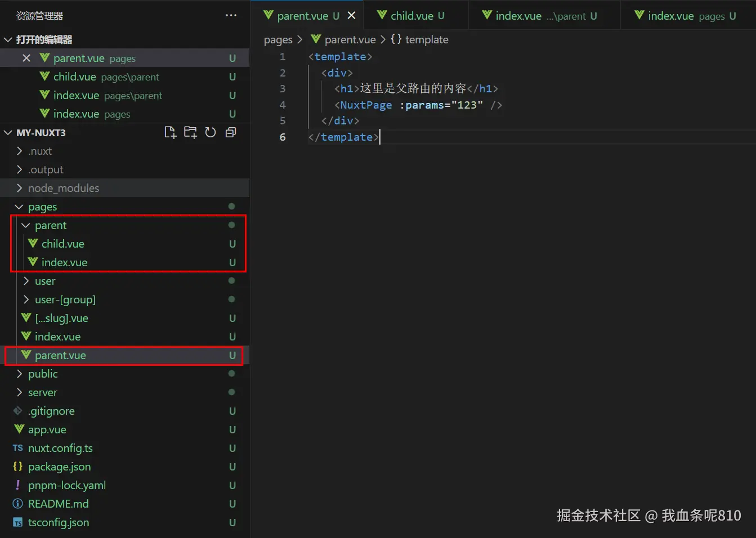Click the braces icon beside package.json
Screen dimensions: 756x538
[x=18, y=467]
